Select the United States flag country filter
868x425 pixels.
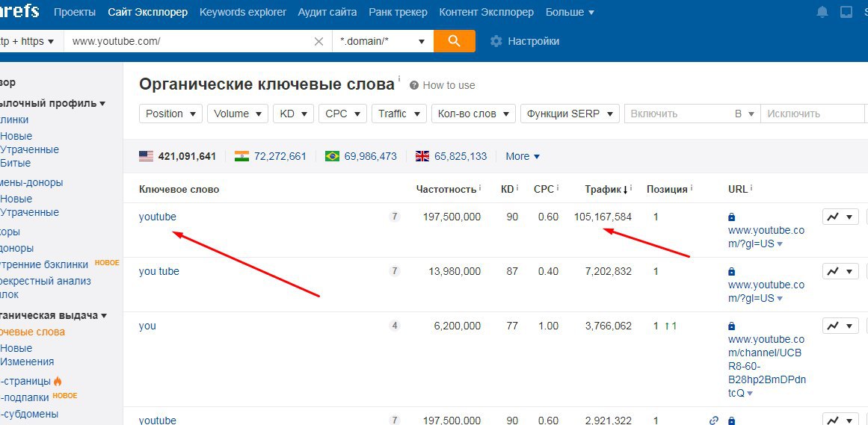tap(146, 156)
